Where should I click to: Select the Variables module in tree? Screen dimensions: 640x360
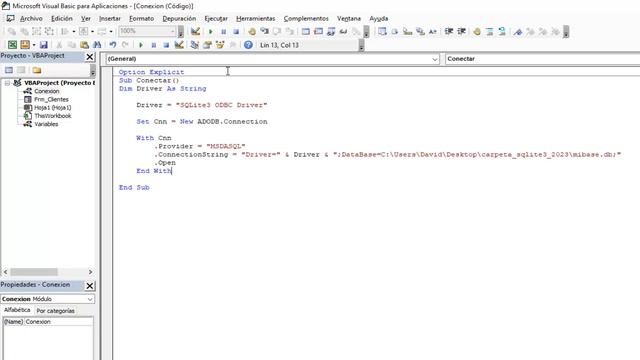tap(46, 124)
